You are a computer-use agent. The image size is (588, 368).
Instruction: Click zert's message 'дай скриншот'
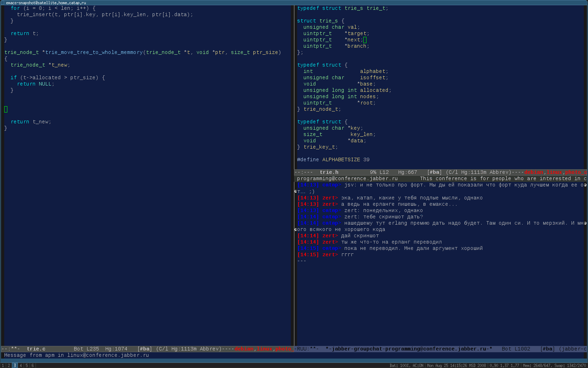click(360, 236)
